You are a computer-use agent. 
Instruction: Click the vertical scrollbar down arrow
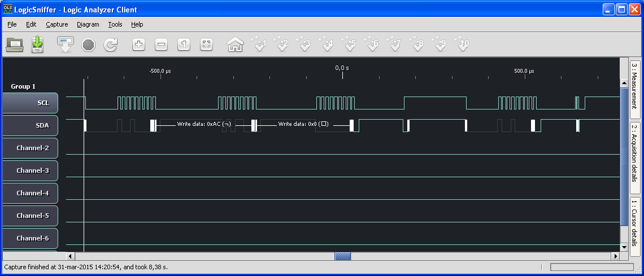tap(624, 247)
